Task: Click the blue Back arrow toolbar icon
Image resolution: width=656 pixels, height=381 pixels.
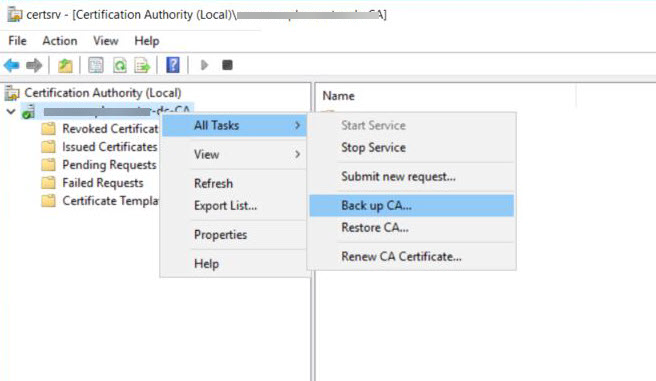Action: (11, 65)
